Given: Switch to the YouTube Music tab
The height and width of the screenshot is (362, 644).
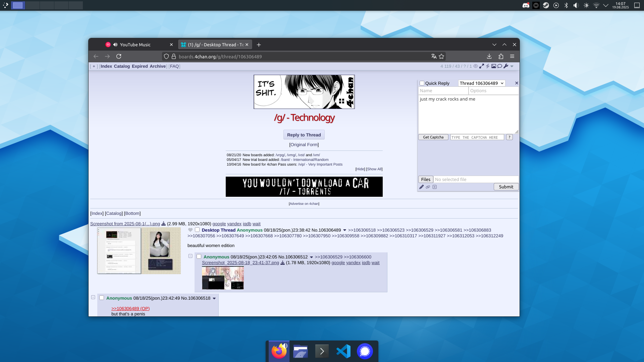Looking at the screenshot, I should click(135, 45).
